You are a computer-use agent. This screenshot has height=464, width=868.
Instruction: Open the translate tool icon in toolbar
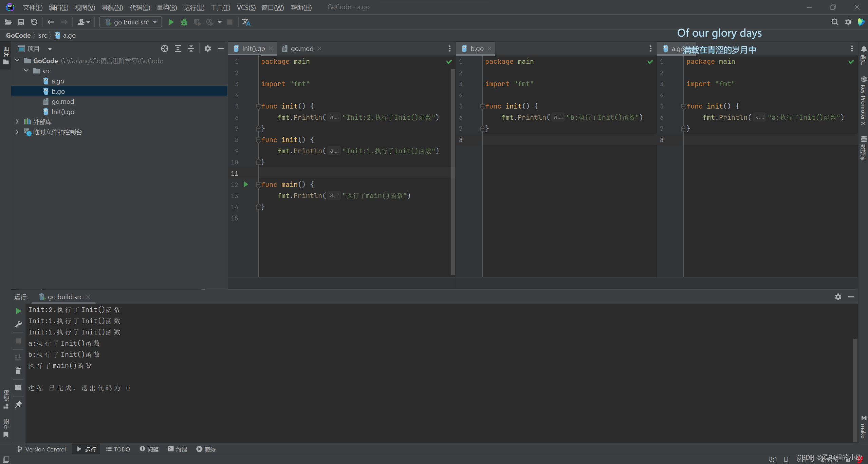point(246,22)
